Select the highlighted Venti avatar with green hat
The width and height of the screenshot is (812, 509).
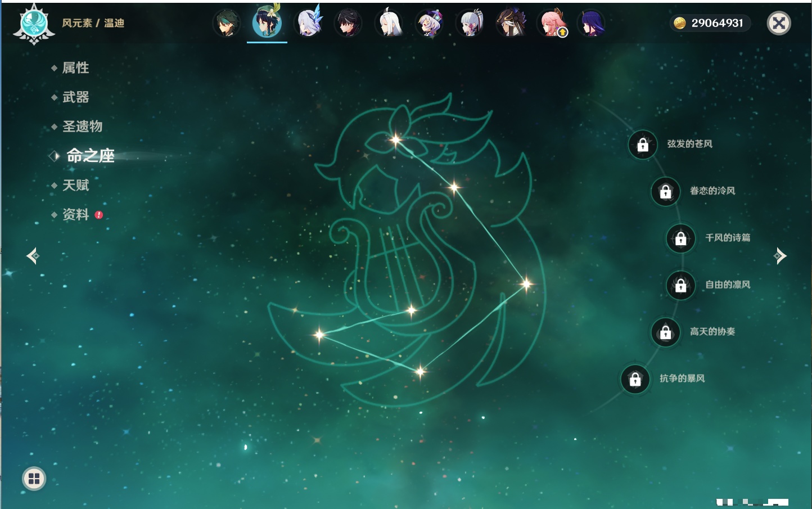point(267,22)
